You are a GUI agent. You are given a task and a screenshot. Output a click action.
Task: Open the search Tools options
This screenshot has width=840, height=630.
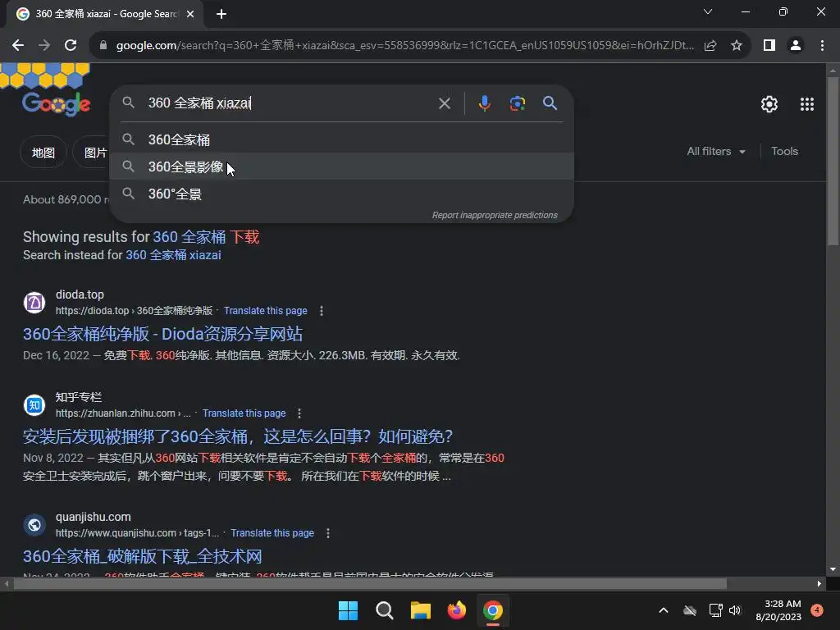point(784,152)
